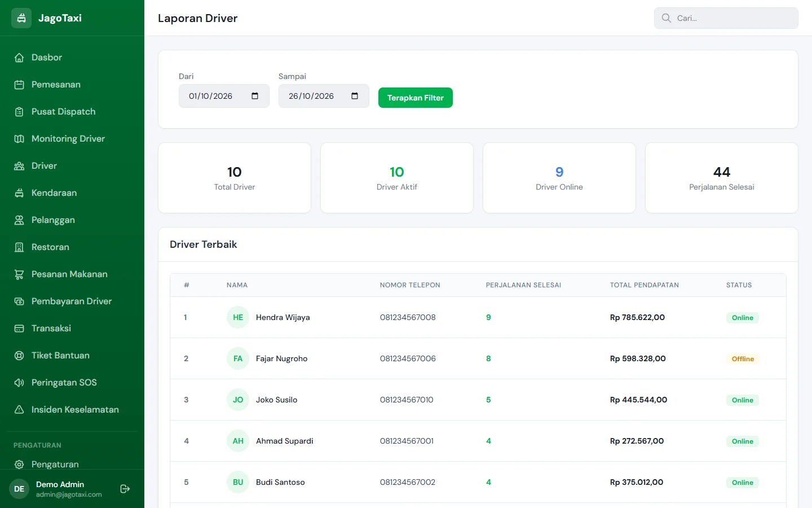Open the Dari date calendar picker

pyautogui.click(x=255, y=96)
